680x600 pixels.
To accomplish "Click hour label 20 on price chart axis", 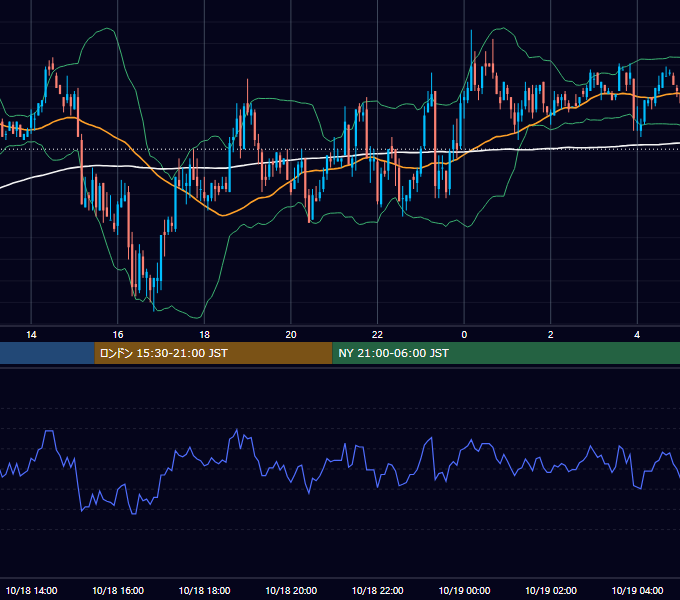I will (291, 335).
